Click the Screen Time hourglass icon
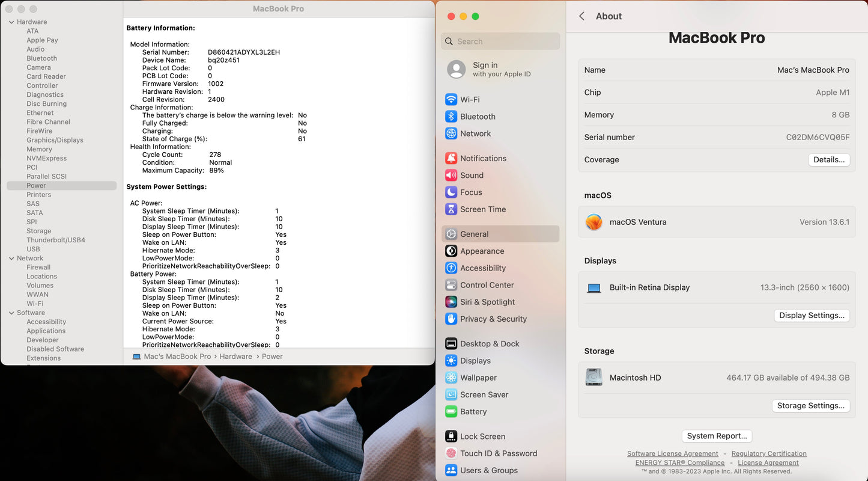868x481 pixels. coord(451,209)
